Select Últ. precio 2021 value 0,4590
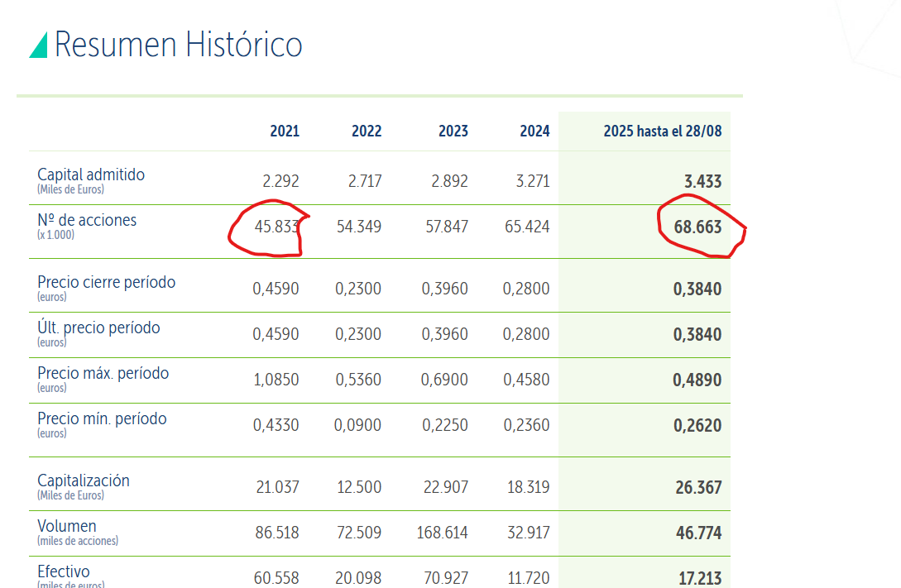The width and height of the screenshot is (901, 588). point(276,333)
